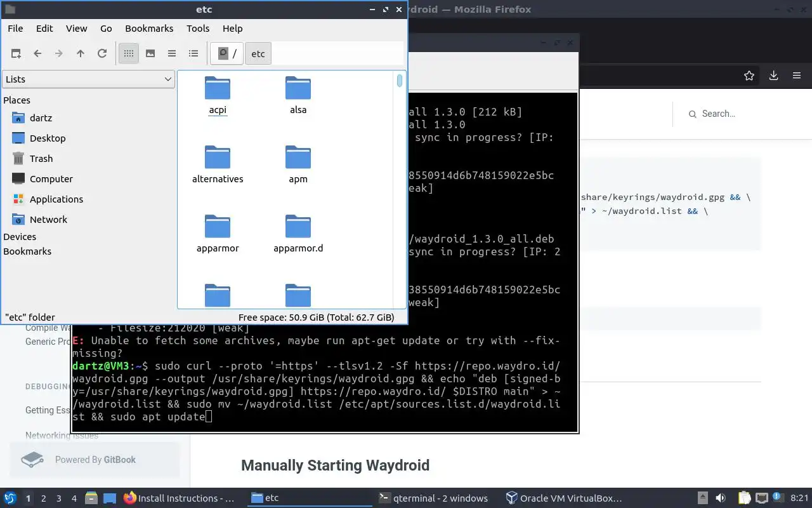Click the file view vertical scrollbar handle
812x508 pixels.
pos(400,81)
